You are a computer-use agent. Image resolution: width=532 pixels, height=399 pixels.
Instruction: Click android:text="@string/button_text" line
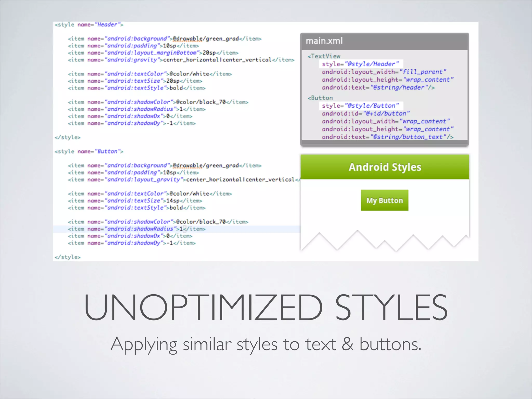point(388,137)
